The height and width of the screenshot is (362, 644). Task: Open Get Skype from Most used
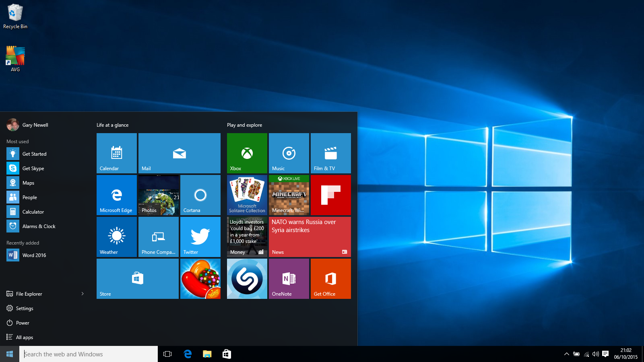[x=45, y=169]
